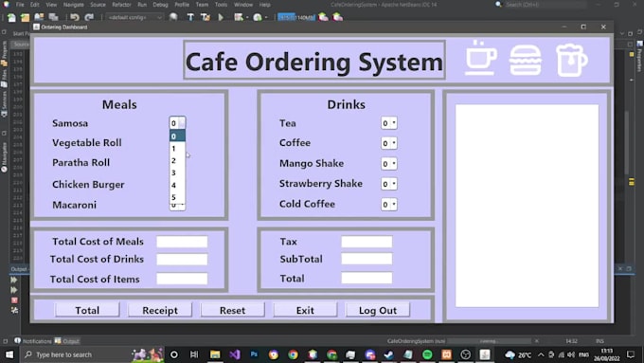
Task: Choose quantity 5 in the open dropdown
Action: (177, 197)
